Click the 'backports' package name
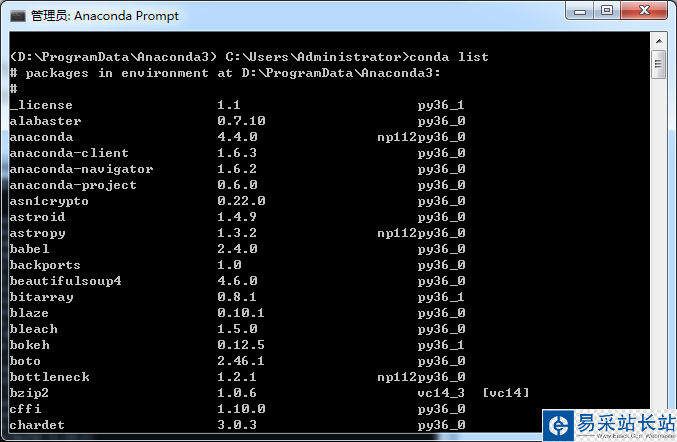The image size is (677, 442). pyautogui.click(x=45, y=265)
